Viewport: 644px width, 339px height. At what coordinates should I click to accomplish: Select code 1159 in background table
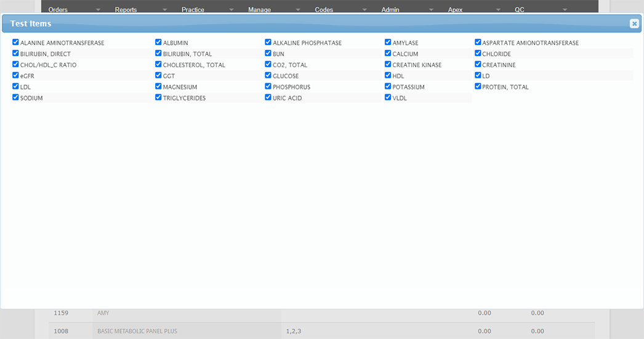pos(61,313)
